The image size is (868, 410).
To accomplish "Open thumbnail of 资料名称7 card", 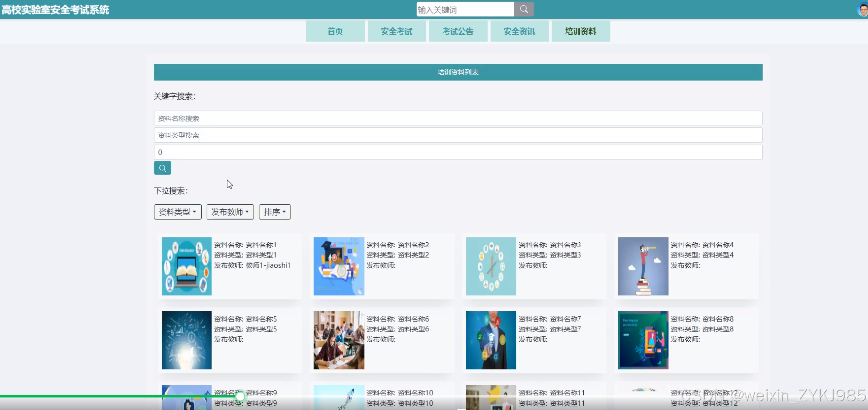I will point(491,340).
